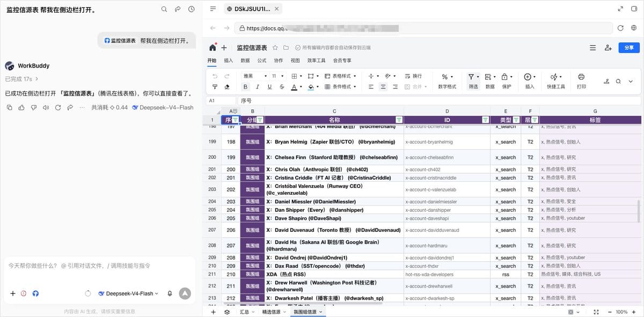Open the 条件格式 dropdown
Image resolution: width=644 pixels, height=317 pixels.
(340, 86)
